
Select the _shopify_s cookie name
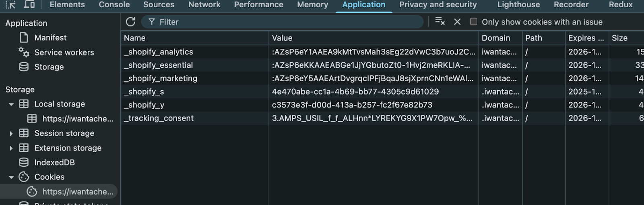tap(144, 92)
